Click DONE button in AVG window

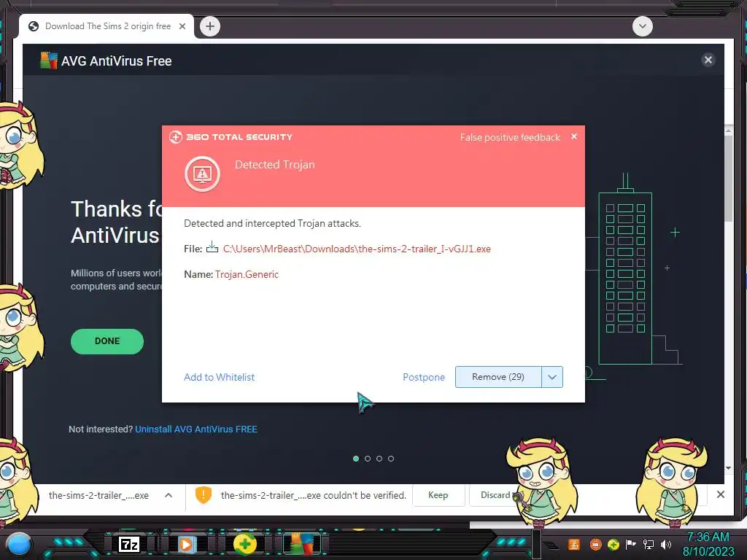click(107, 341)
